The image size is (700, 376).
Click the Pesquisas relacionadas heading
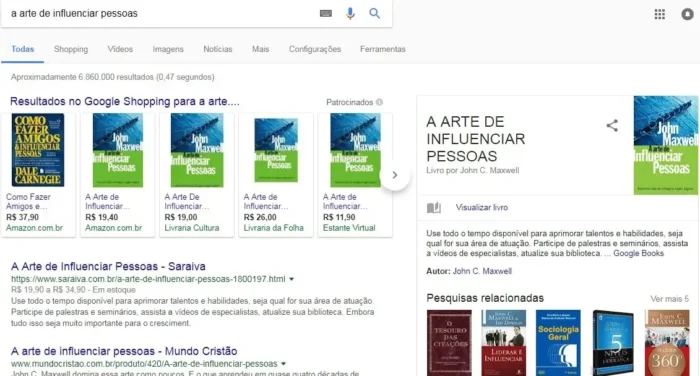click(485, 298)
